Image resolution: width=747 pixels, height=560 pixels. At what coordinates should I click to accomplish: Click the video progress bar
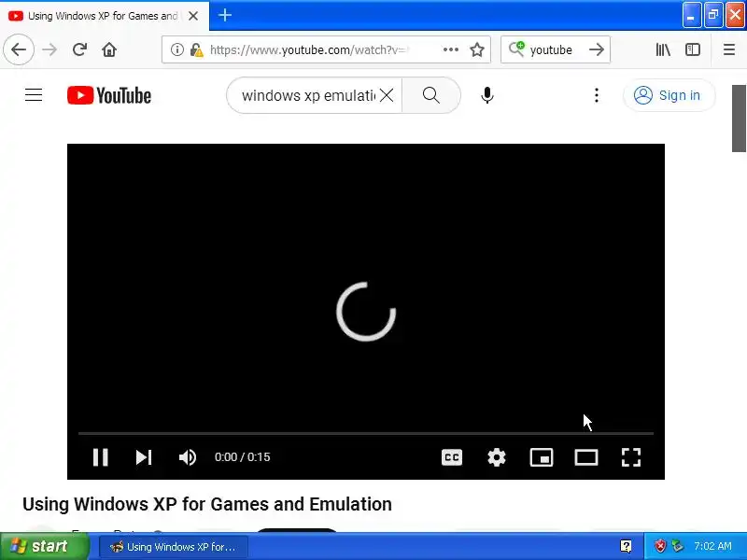pyautogui.click(x=366, y=433)
